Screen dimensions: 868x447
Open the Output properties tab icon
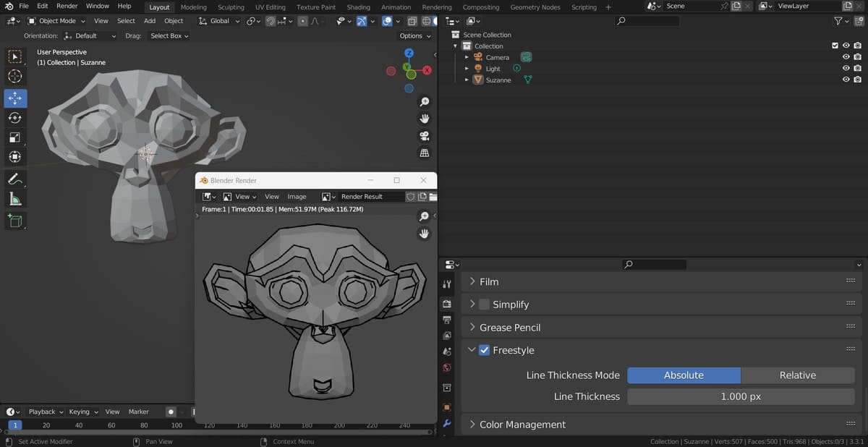[x=447, y=320]
